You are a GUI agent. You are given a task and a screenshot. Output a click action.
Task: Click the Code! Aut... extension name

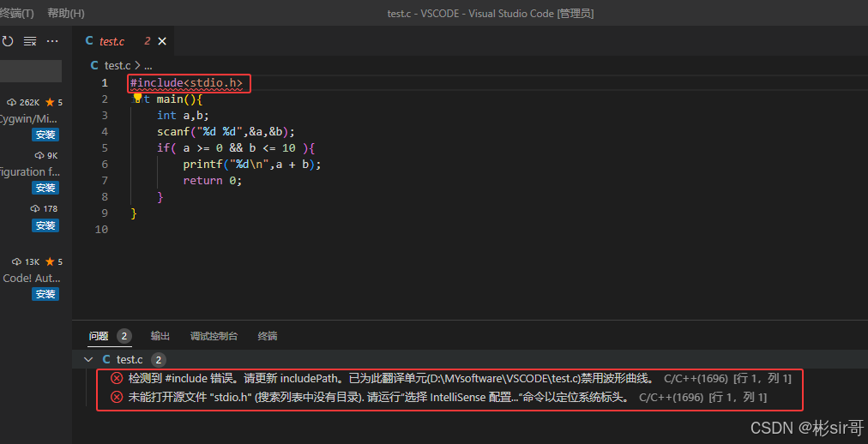[31, 278]
